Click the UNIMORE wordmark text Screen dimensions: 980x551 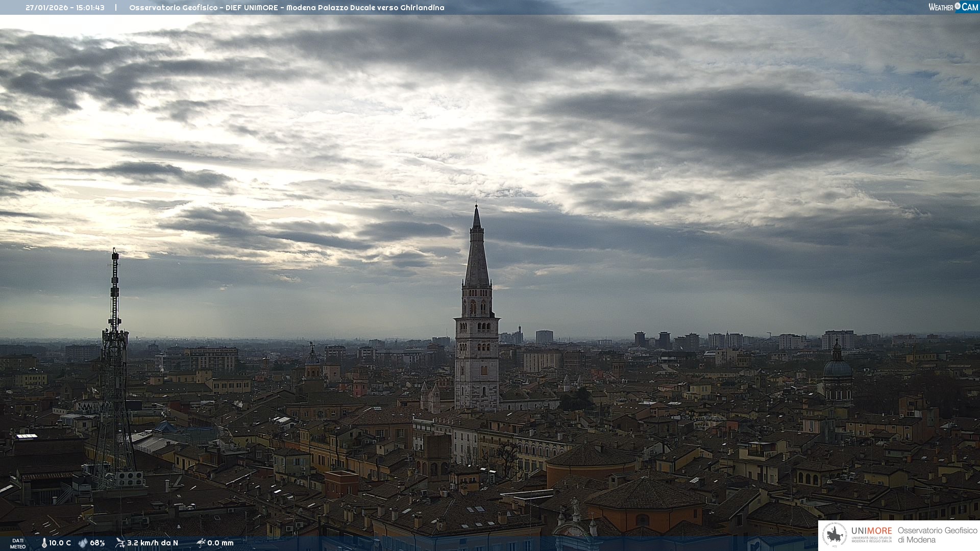click(x=871, y=531)
